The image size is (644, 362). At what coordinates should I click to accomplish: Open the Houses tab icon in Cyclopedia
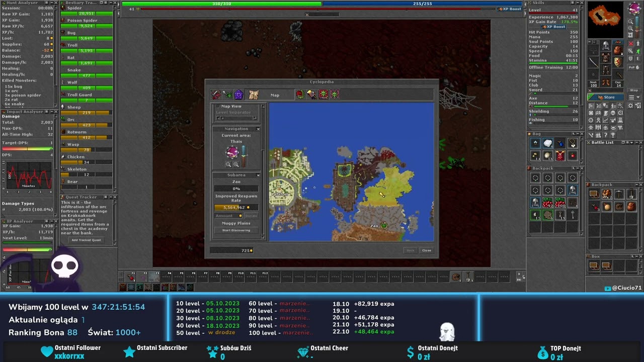[x=300, y=95]
